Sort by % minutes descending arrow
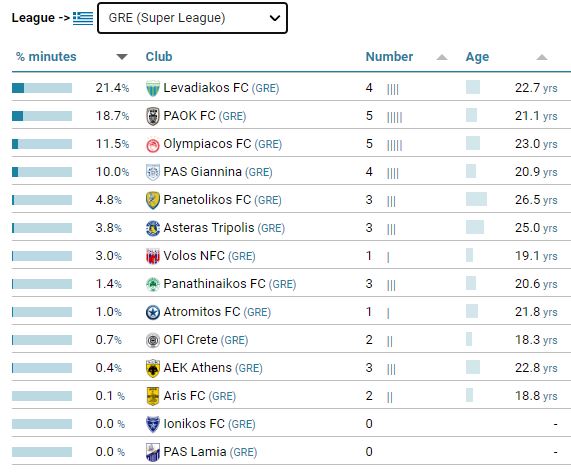Viewport: 571px width, 472px height. (x=122, y=57)
